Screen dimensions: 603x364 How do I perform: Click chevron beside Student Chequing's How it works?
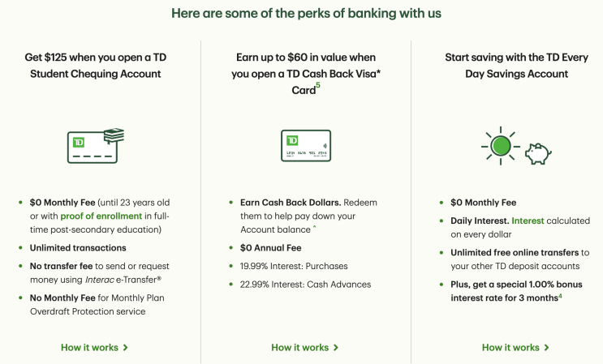[125, 348]
